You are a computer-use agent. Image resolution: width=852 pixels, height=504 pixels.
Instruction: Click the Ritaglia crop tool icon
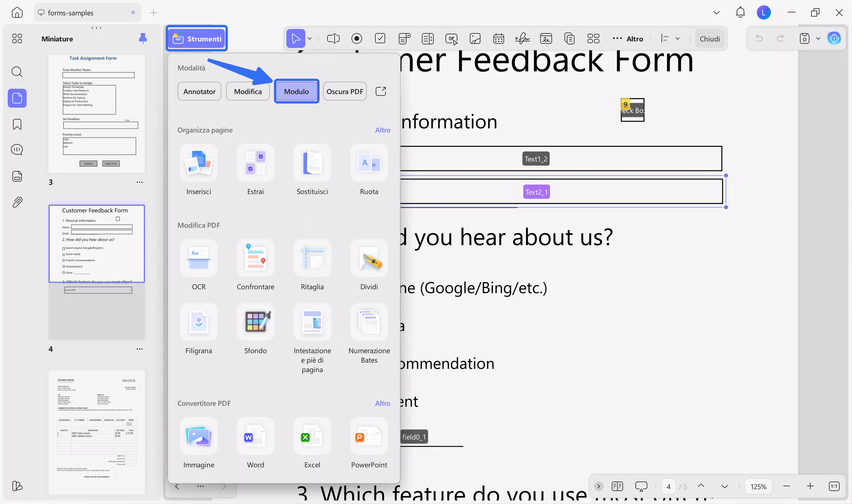(x=312, y=258)
